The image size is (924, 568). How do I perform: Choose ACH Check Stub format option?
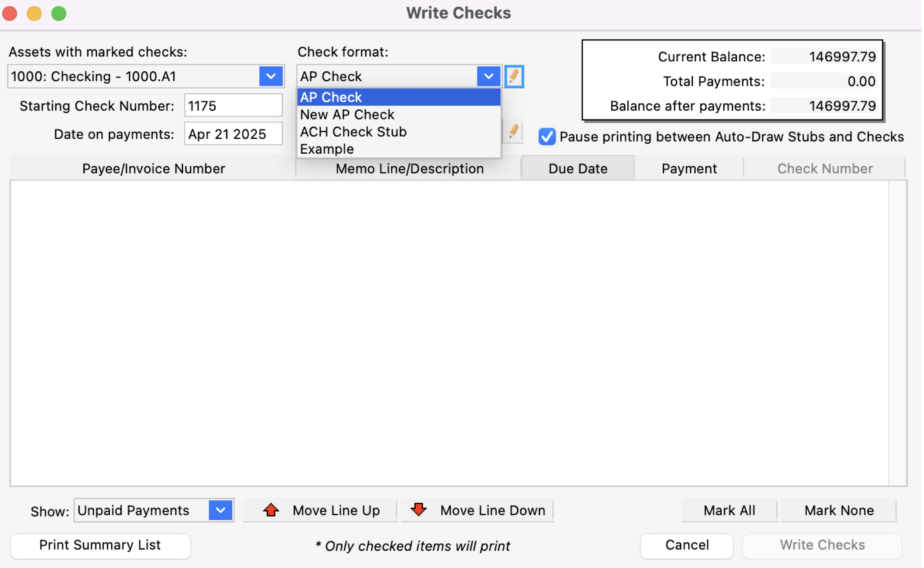(x=353, y=132)
